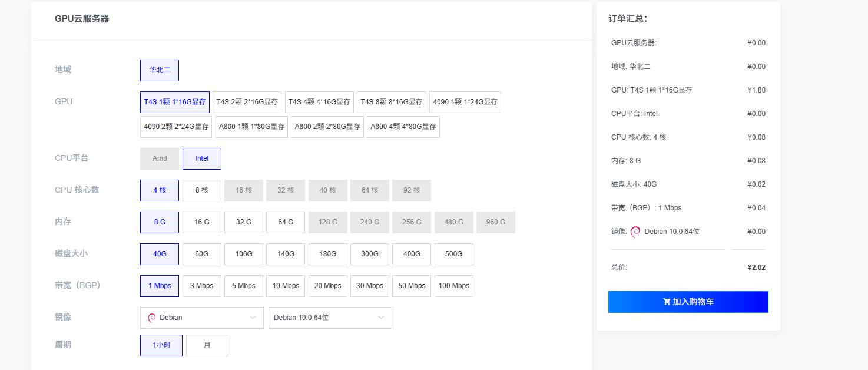Click the Debian swirl icon in order summary

click(x=635, y=232)
